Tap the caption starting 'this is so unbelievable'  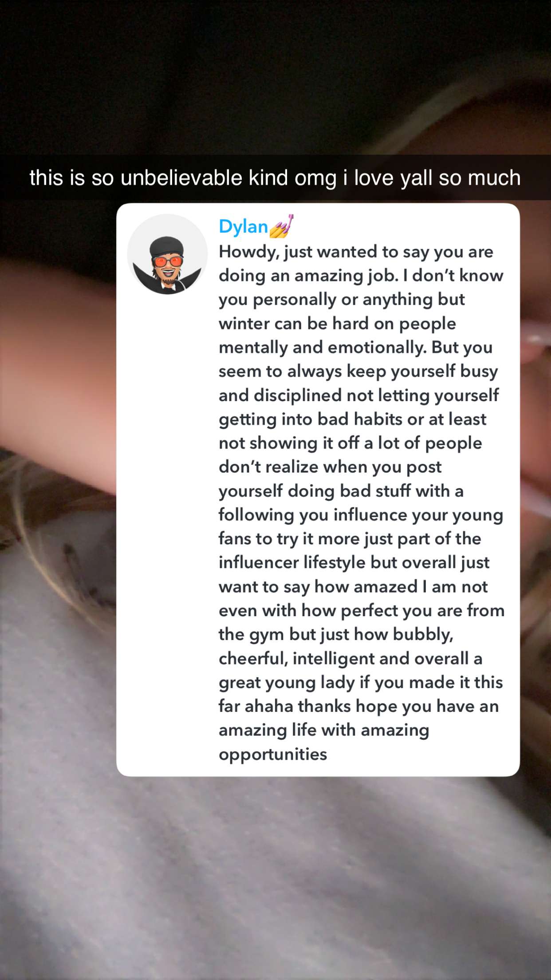click(275, 178)
